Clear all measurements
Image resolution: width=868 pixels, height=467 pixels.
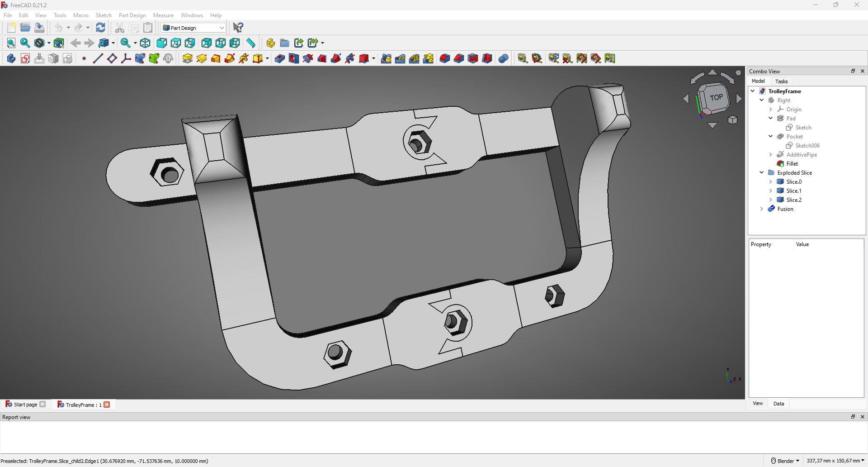567,58
